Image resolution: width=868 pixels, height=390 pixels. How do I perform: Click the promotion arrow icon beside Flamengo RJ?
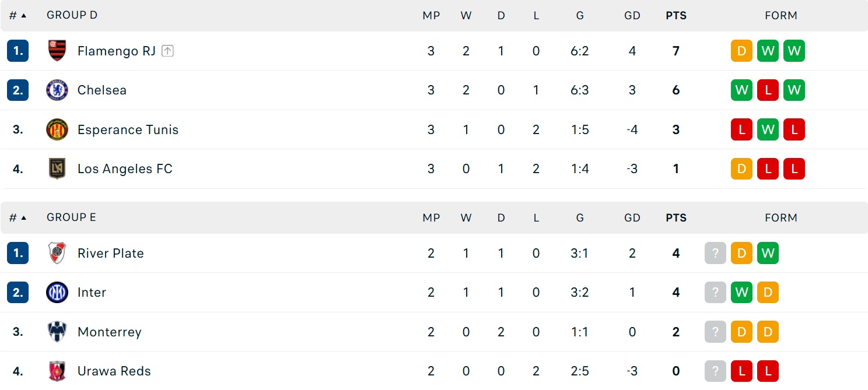tap(167, 51)
